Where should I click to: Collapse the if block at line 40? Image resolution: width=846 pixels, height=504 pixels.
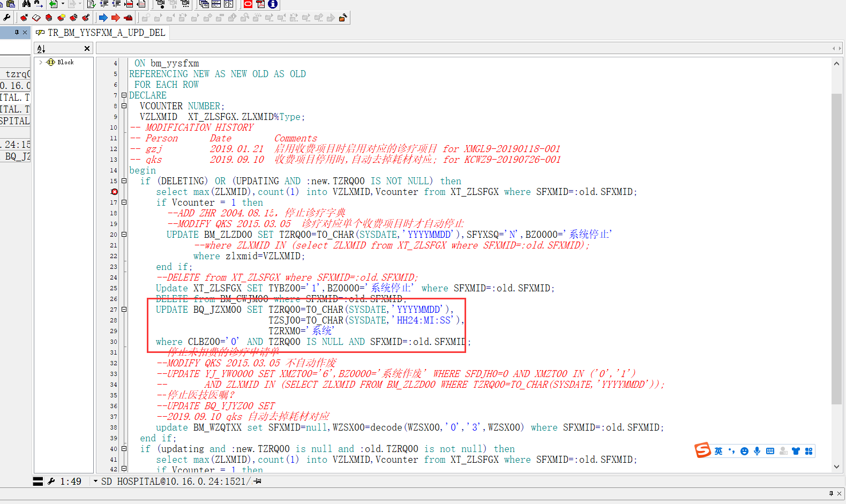click(124, 449)
